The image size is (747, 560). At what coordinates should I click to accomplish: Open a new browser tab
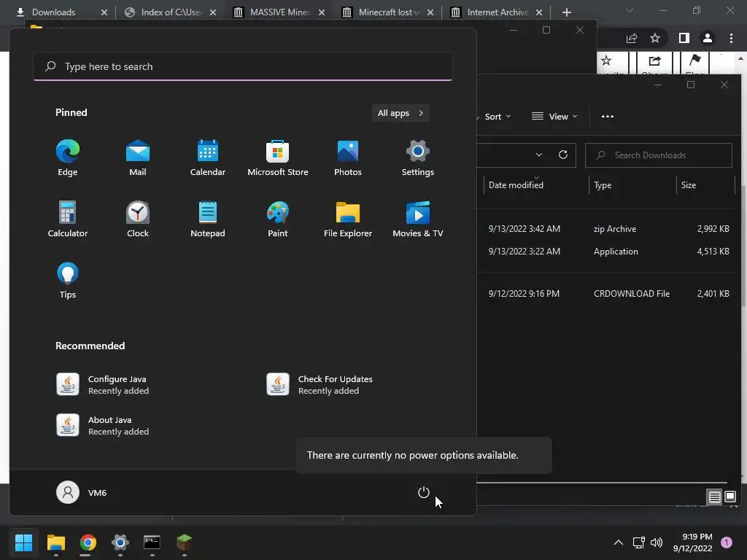click(566, 12)
